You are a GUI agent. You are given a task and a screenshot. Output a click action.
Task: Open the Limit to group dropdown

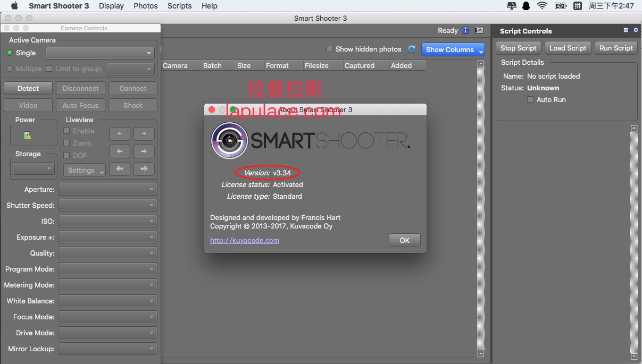tap(130, 69)
